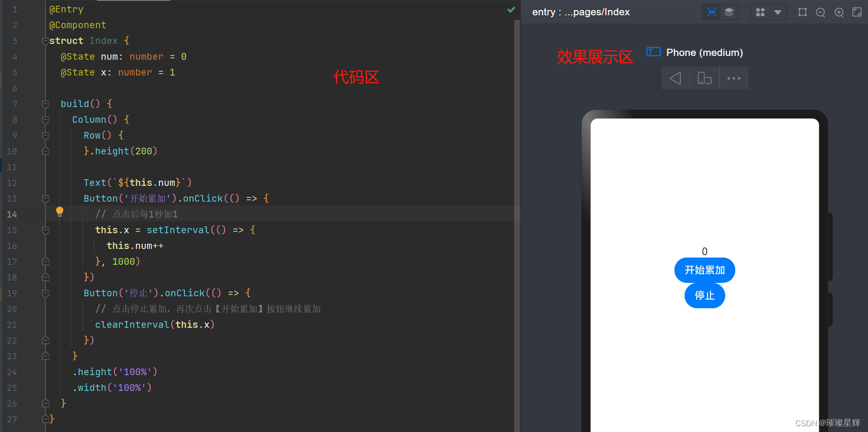Expand the device profile dropdown arrow
The height and width of the screenshot is (432, 868).
coord(778,12)
